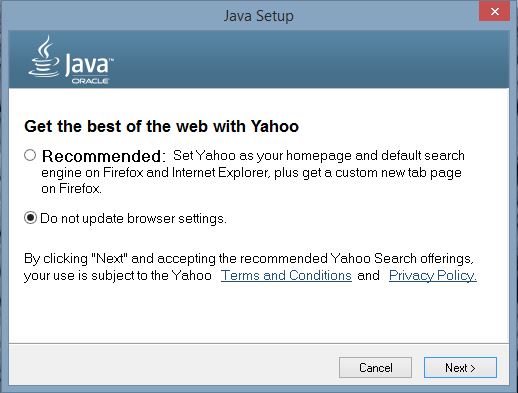Click the Java coffee cup logo
The height and width of the screenshot is (393, 518).
44,57
